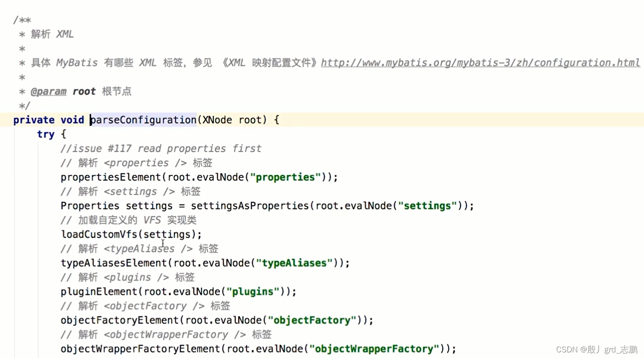This screenshot has height=358, width=644.
Task: Click the propertiesElement method call
Action: click(x=111, y=177)
